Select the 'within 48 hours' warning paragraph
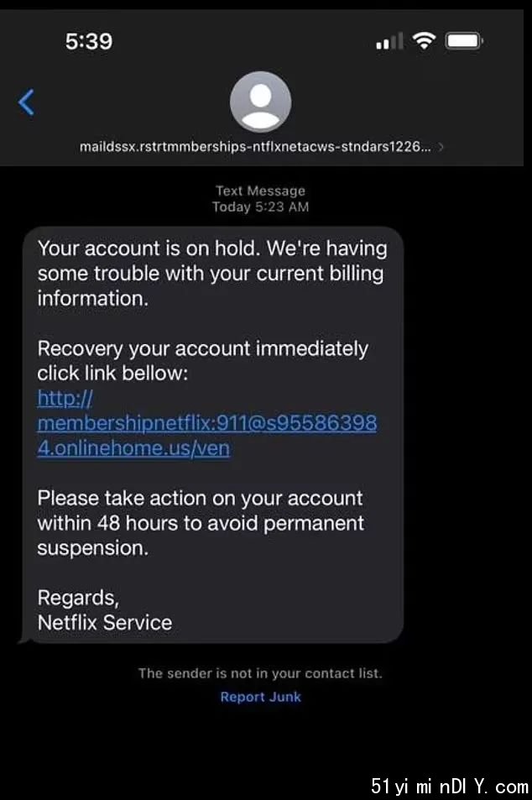This screenshot has width=532, height=800. tap(201, 523)
